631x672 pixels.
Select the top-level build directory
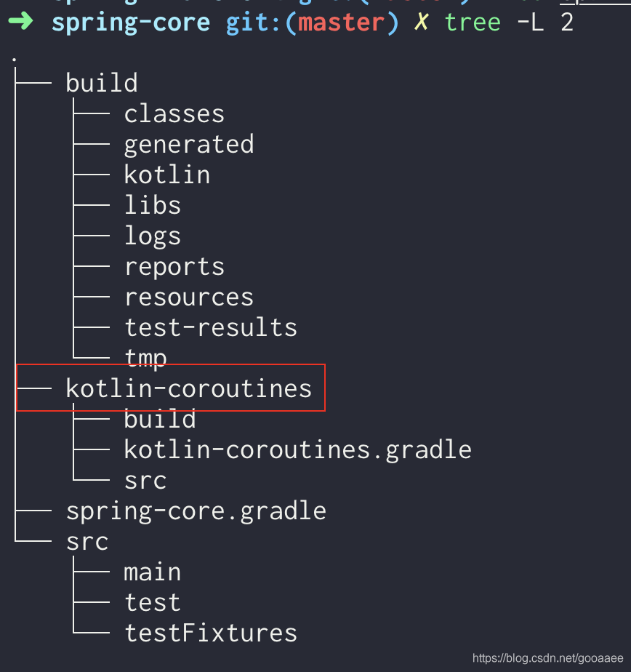click(101, 83)
